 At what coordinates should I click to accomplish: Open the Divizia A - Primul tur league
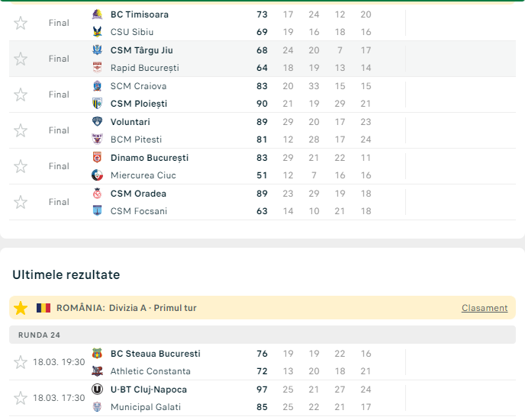(x=153, y=308)
